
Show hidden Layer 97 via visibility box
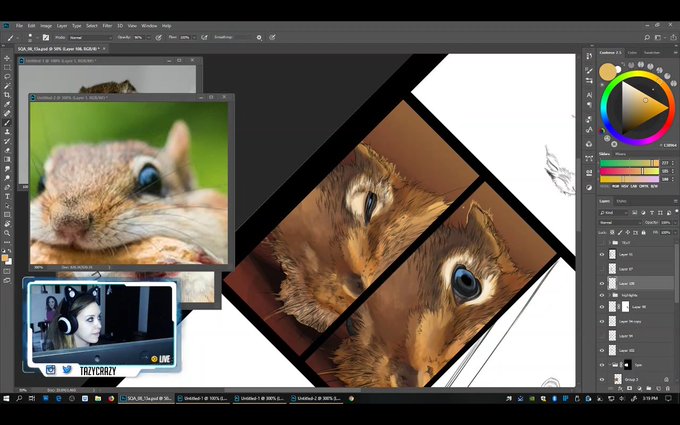[x=602, y=269]
